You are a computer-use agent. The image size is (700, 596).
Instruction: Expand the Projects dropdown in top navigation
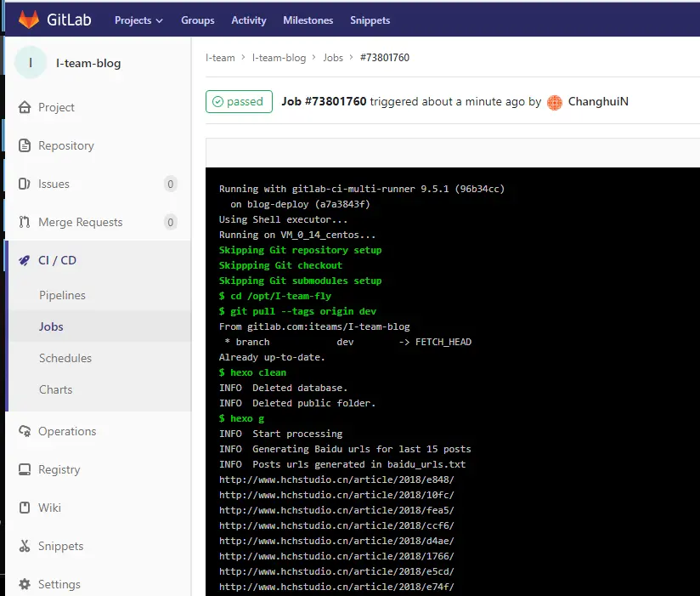point(138,19)
